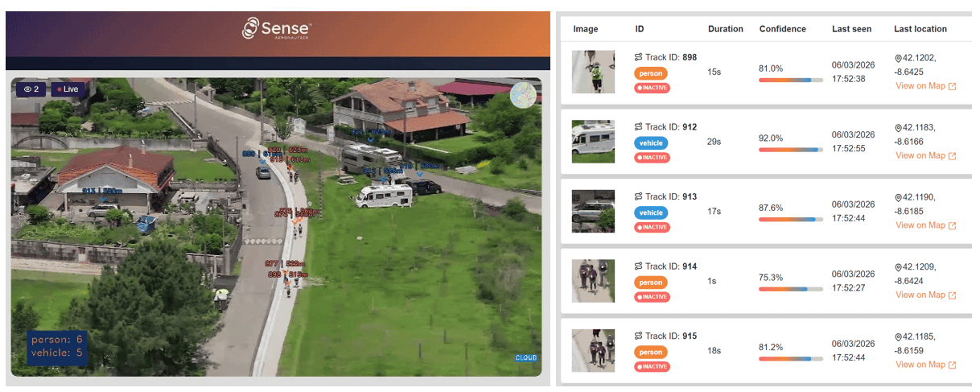Click the person tag on Track 915
The width and height of the screenshot is (980, 392).
pos(651,352)
